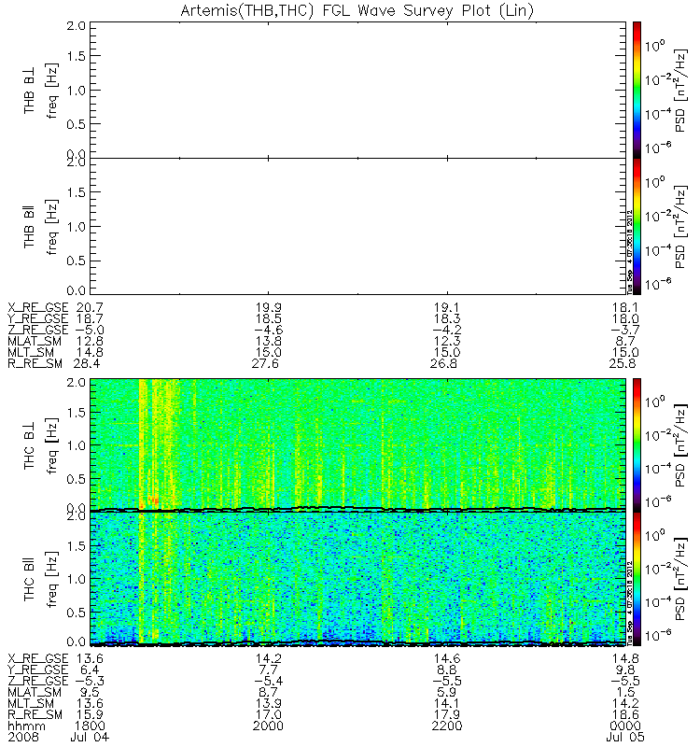This screenshot has height=747, width=700.
Task: Click the '2200' time tick label
Action: click(x=447, y=726)
